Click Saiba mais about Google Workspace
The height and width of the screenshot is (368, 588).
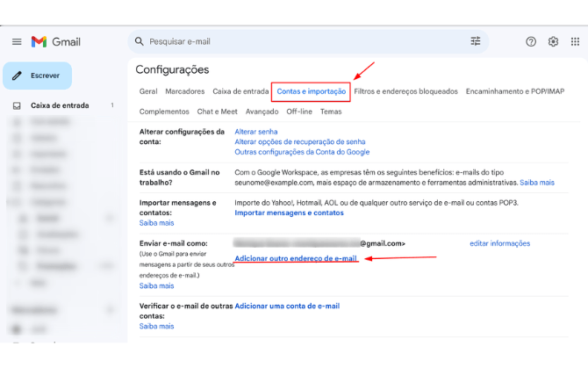537,183
